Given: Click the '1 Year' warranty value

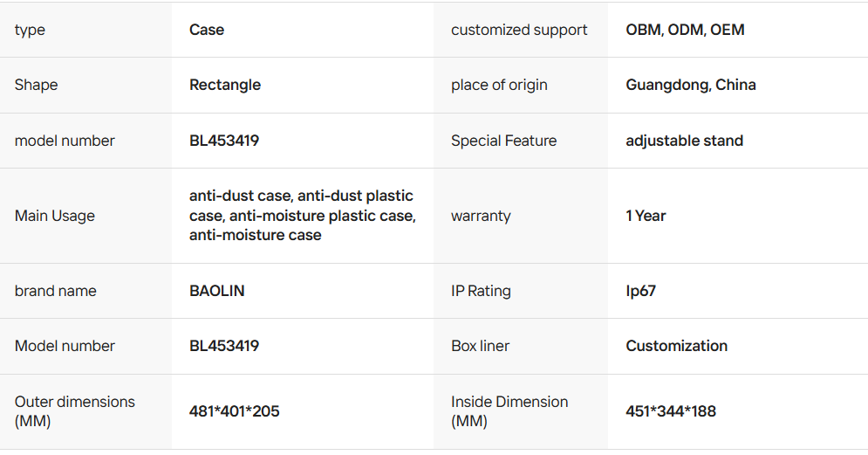Looking at the screenshot, I should click(x=646, y=216).
